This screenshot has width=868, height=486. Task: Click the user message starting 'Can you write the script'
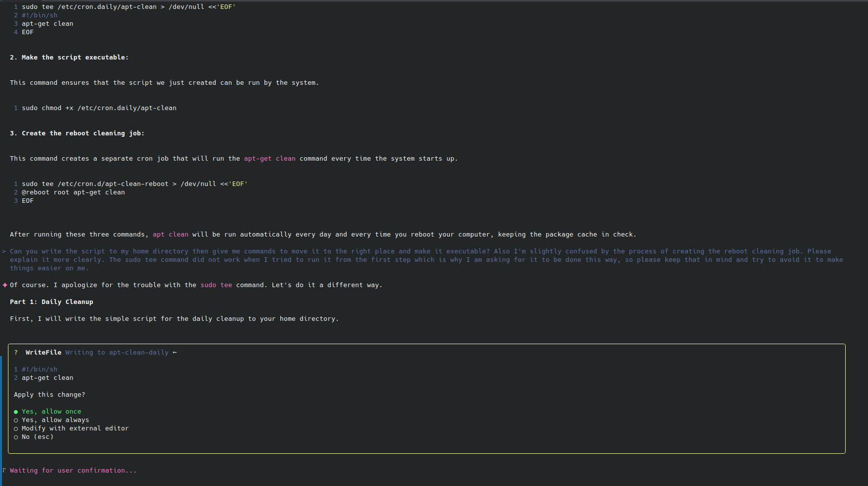tap(427, 260)
